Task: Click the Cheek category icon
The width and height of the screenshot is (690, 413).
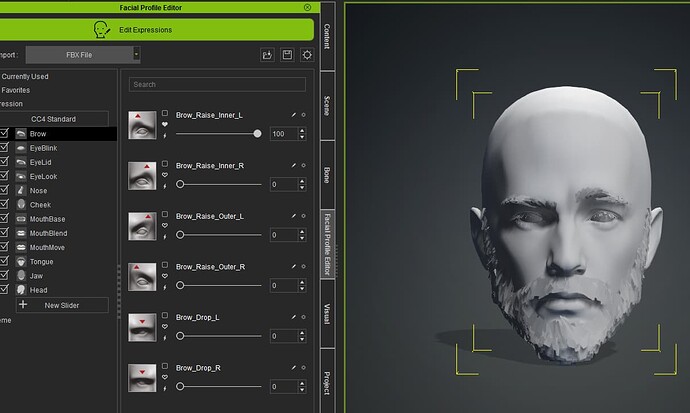Action: point(21,205)
